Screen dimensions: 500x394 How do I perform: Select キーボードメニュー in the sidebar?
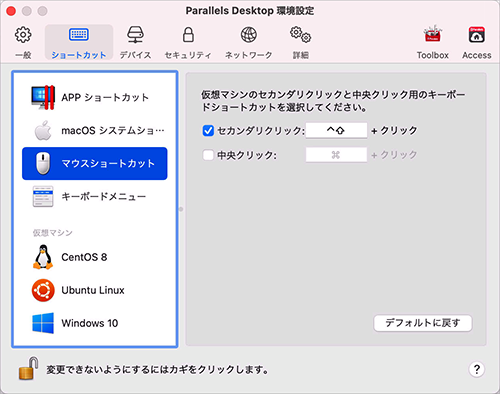[95, 196]
